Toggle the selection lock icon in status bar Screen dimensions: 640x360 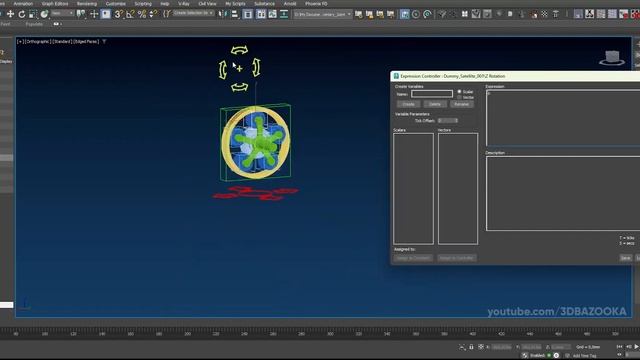tap(471, 347)
